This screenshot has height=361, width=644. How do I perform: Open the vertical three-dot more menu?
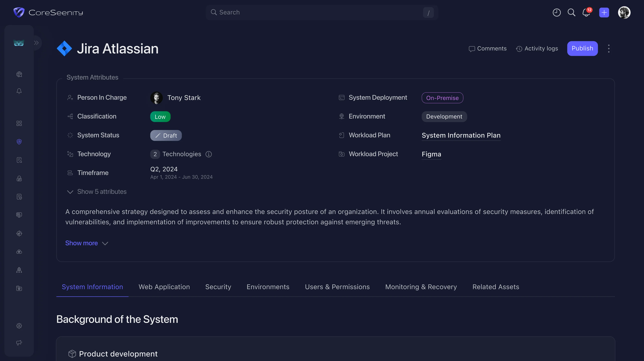(609, 48)
